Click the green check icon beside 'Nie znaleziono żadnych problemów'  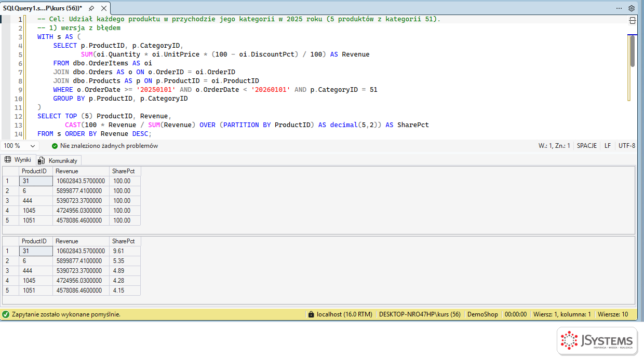(x=55, y=146)
